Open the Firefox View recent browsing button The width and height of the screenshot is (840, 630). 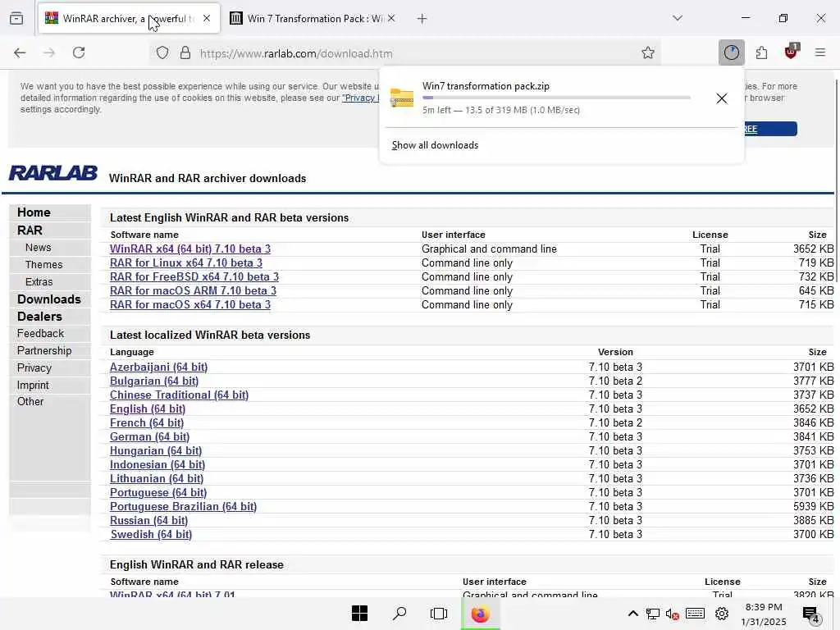(16, 18)
